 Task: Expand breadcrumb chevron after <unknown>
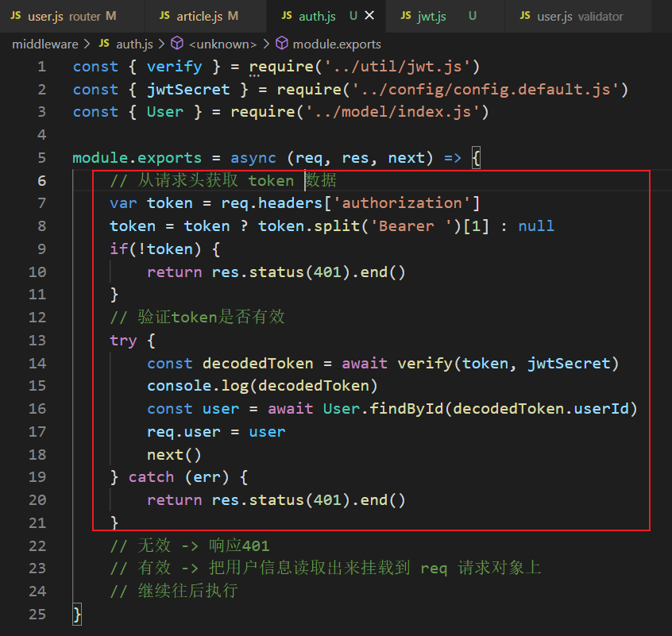[266, 44]
